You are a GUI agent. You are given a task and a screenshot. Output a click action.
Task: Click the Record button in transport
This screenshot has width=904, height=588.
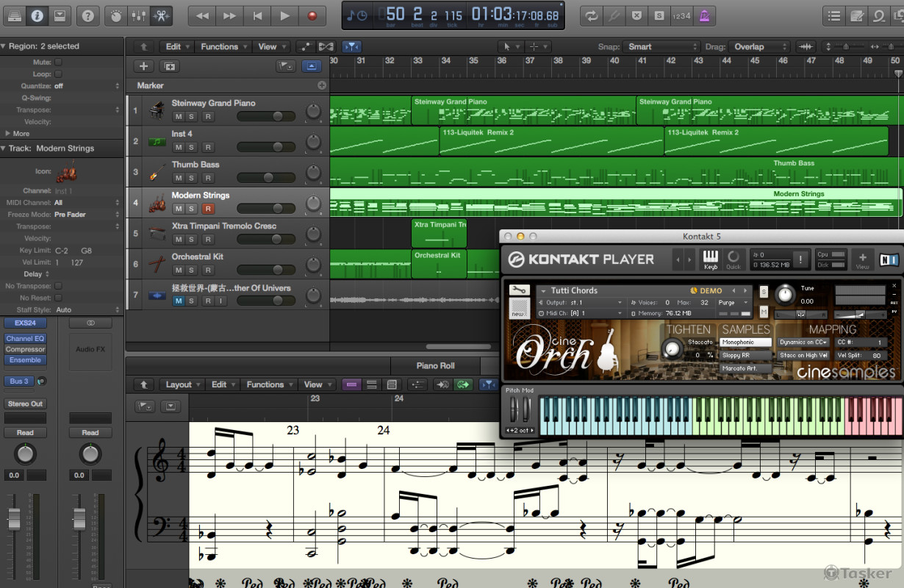[312, 15]
